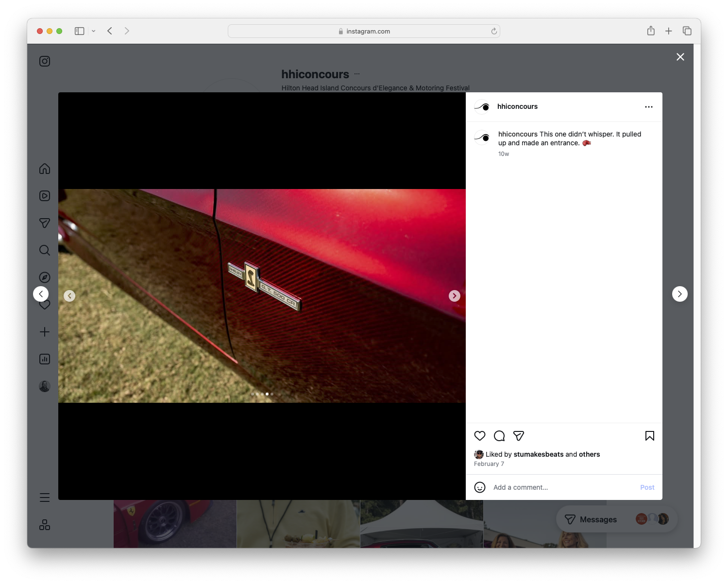
Task: Open the sidebar More menu
Action: point(44,497)
